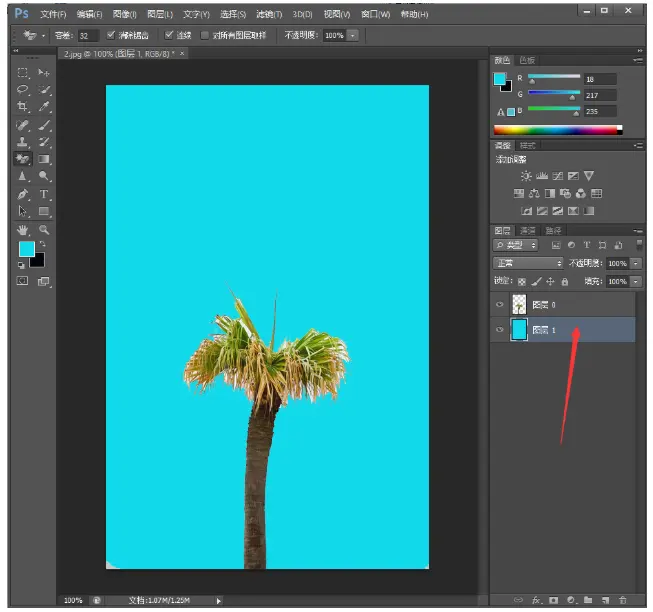Click the Brightness/Contrast adjustment icon
The height and width of the screenshot is (612, 653).
tap(526, 176)
